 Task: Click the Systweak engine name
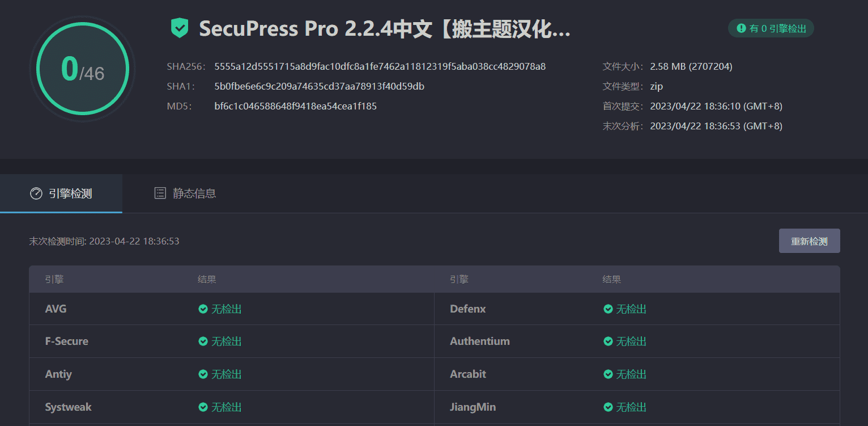point(68,407)
